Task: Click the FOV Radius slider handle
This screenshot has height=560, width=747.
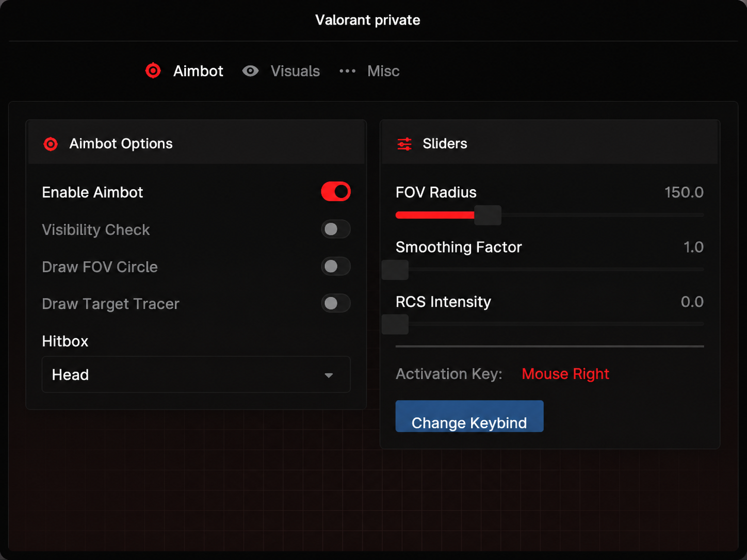Action: click(488, 215)
